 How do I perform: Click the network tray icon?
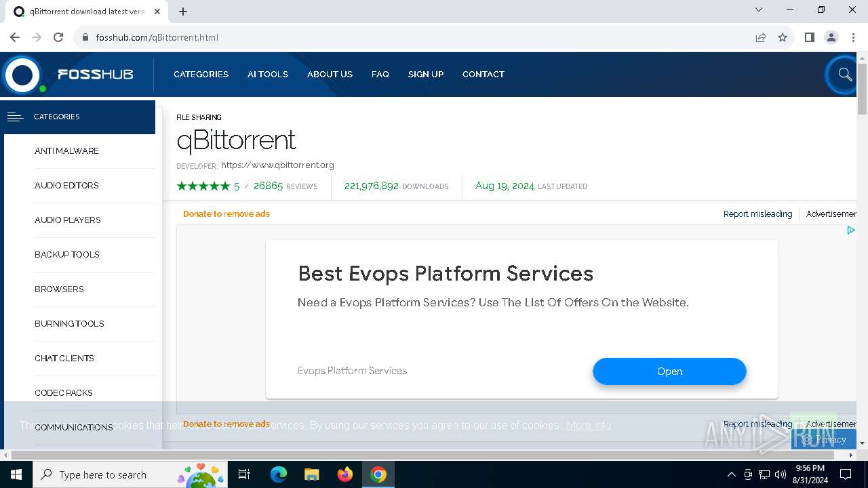point(764,474)
